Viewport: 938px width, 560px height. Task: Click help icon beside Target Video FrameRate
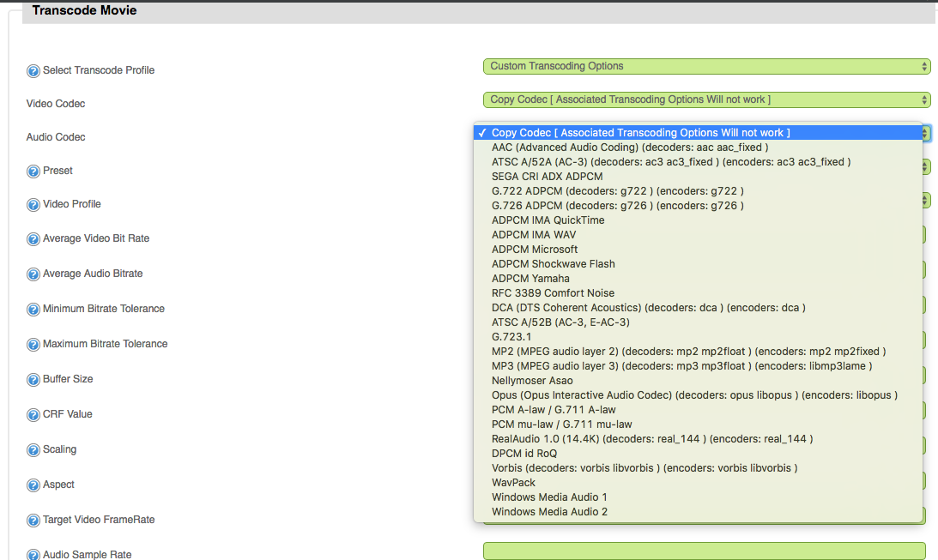click(33, 521)
